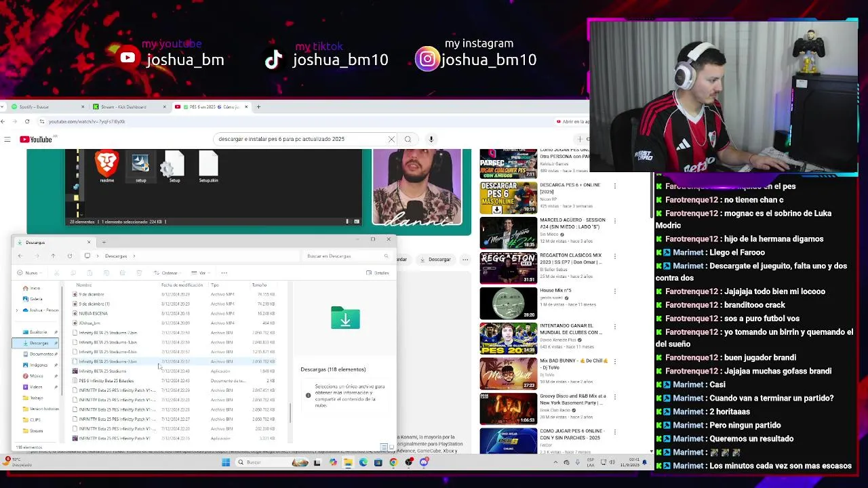Image resolution: width=868 pixels, height=488 pixels.
Task: Open the Groovy Disco and R&B Mix video link
Action: (x=572, y=399)
